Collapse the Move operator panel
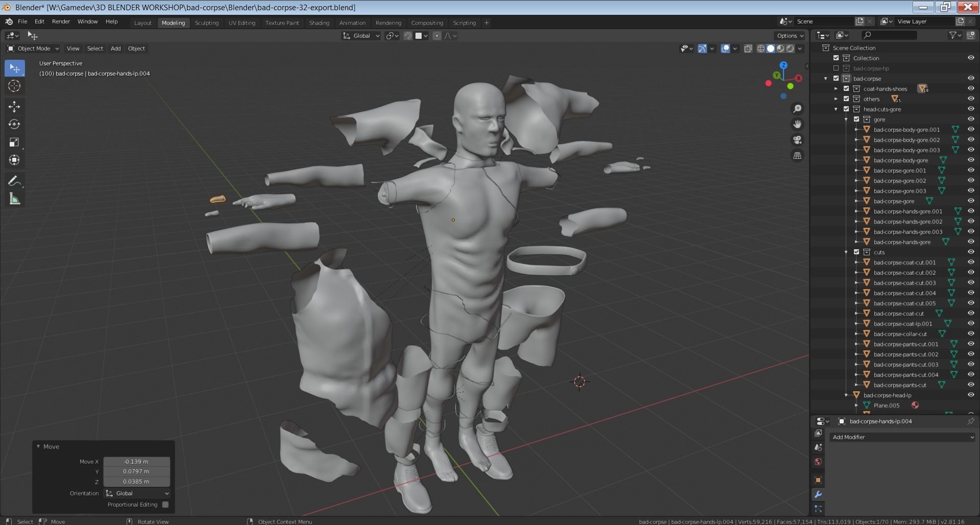The width and height of the screenshot is (980, 525). tap(38, 446)
